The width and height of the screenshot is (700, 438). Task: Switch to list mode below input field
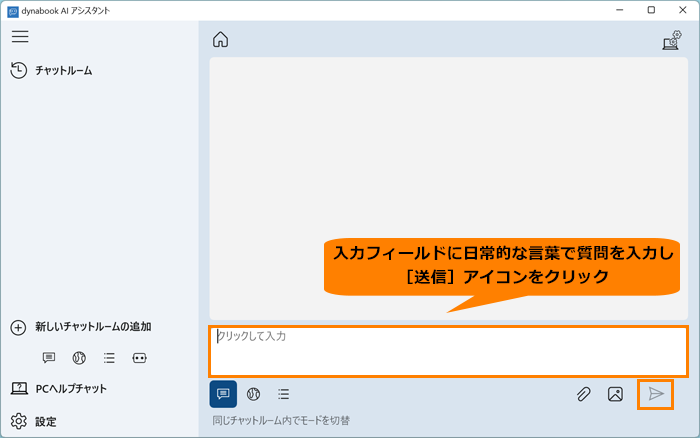[283, 394]
